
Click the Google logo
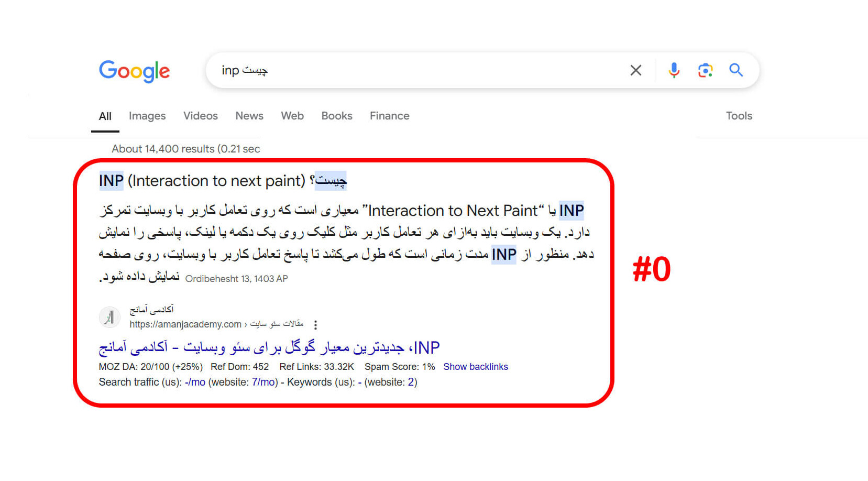tap(134, 71)
